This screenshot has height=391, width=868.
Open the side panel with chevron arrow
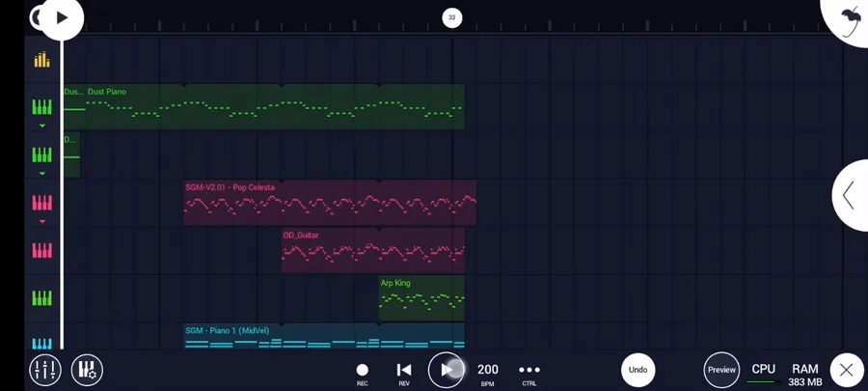click(x=850, y=195)
